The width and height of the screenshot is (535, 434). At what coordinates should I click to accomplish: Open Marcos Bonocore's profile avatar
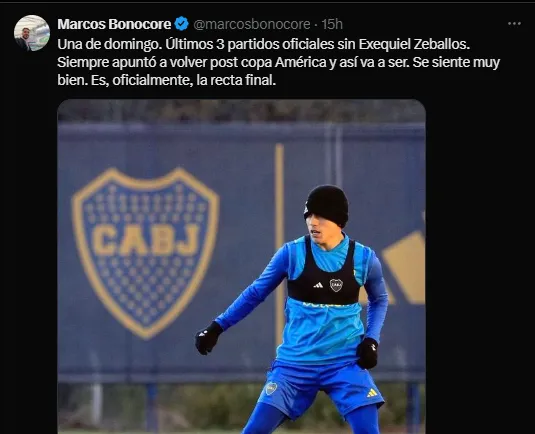coord(32,33)
